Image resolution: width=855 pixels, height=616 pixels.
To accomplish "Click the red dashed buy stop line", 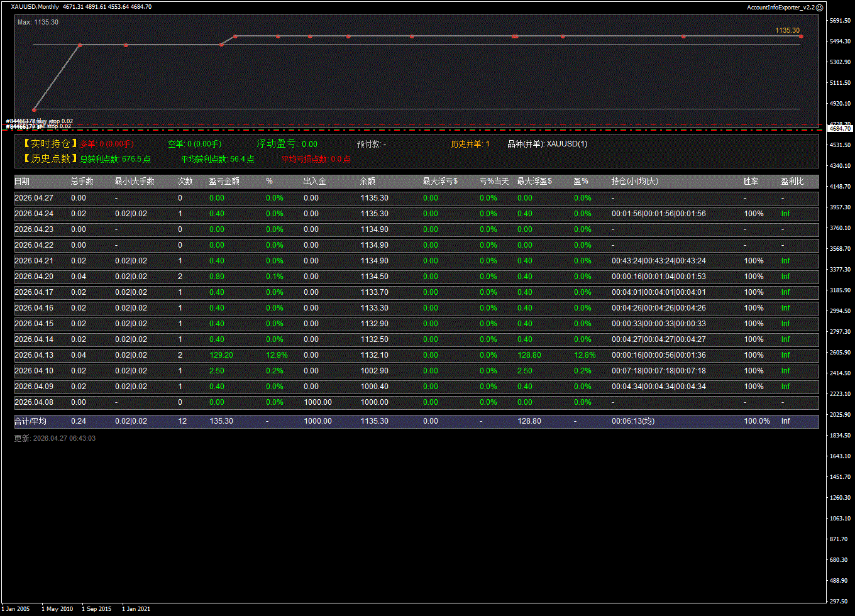I will click(440, 125).
